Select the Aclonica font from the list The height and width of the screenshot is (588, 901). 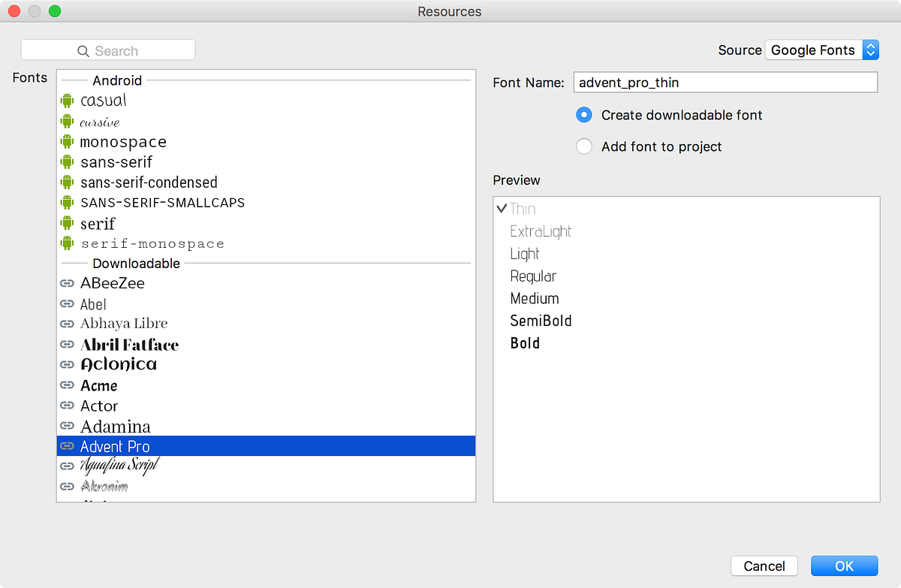coord(118,364)
